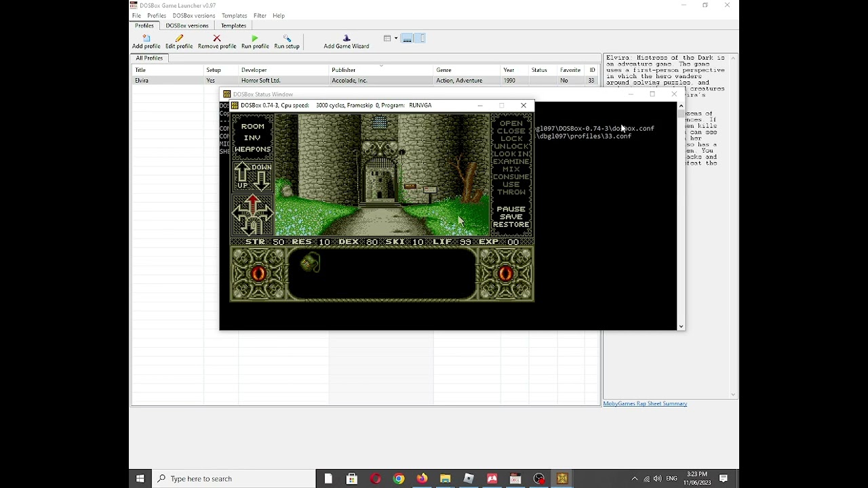Click the left red eye ornament

pos(258,274)
